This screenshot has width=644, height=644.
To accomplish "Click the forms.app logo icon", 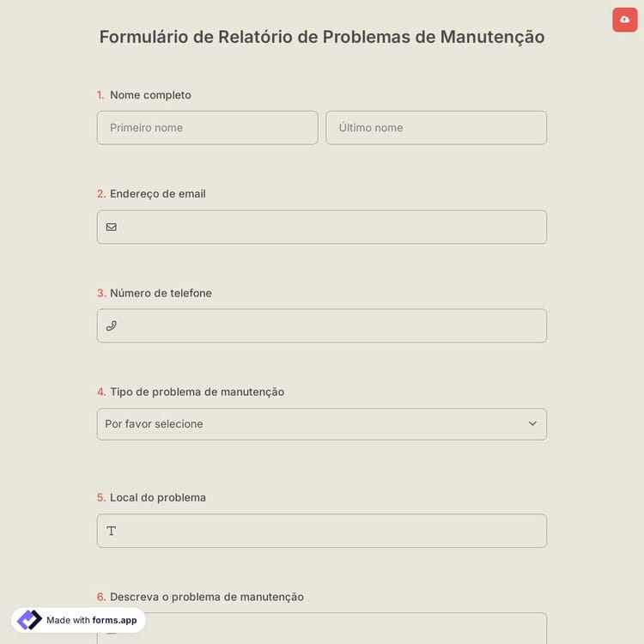I will pyautogui.click(x=29, y=620).
